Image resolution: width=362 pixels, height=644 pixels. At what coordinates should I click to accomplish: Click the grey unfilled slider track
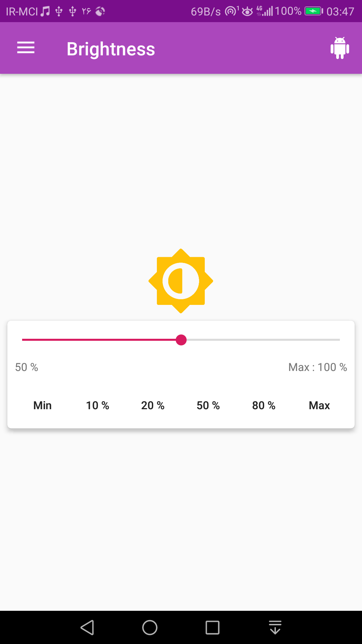click(x=263, y=340)
